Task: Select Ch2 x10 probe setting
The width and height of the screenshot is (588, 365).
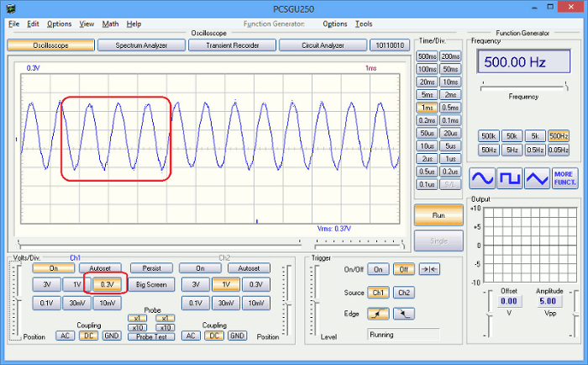Action: pos(165,327)
